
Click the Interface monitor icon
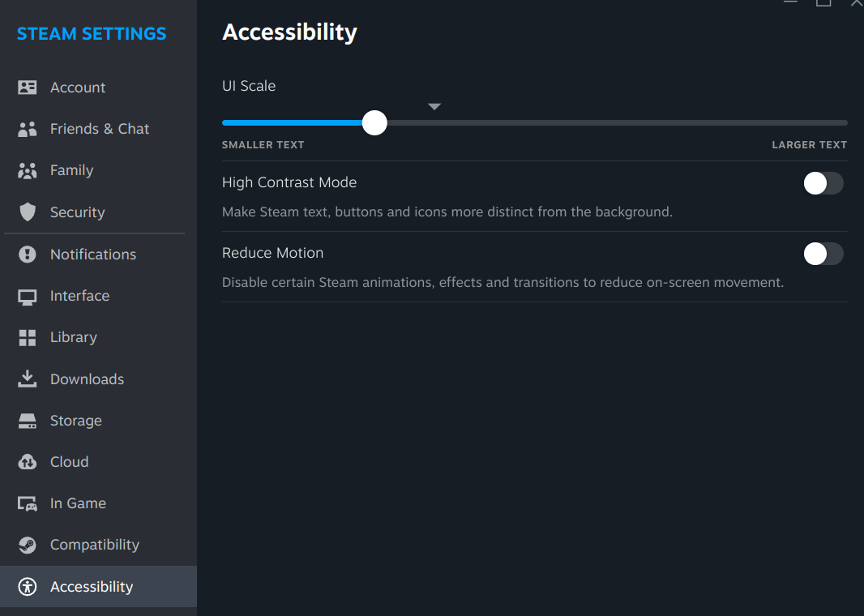[27, 297]
